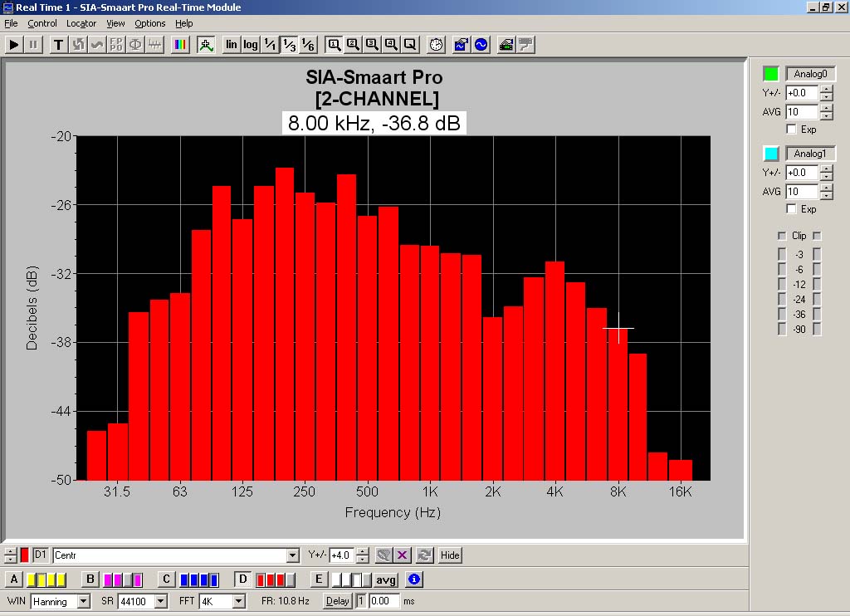Click the purple X delete trace icon
This screenshot has height=616, width=850.
[x=403, y=555]
